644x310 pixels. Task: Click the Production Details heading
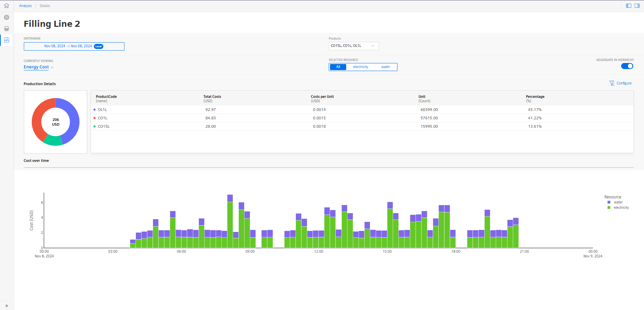click(x=40, y=84)
